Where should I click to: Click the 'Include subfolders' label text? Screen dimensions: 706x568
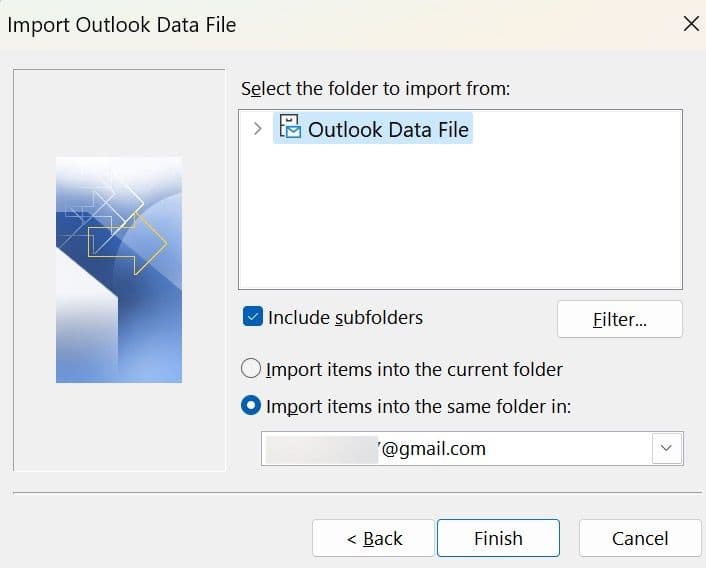coord(345,318)
